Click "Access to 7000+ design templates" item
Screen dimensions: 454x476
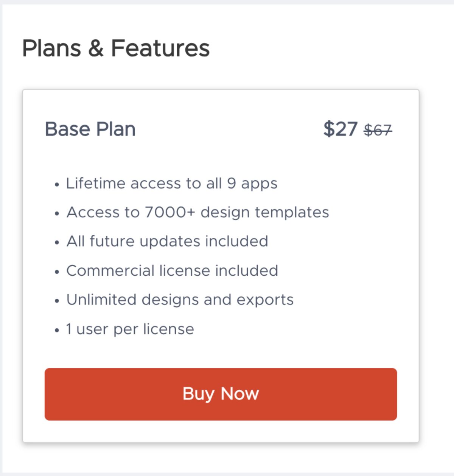pos(197,212)
